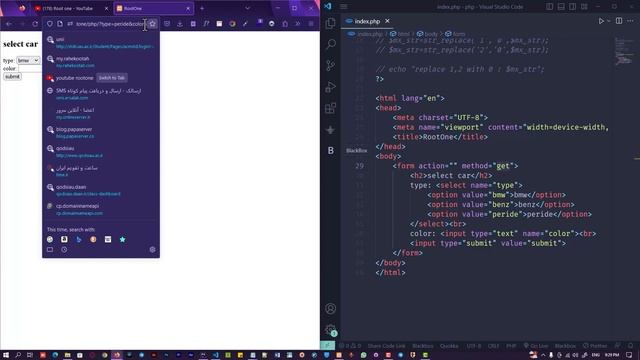Open the Blackbox 'B' icon in activity bar
Screen dimensions: 640x360
(x=331, y=151)
